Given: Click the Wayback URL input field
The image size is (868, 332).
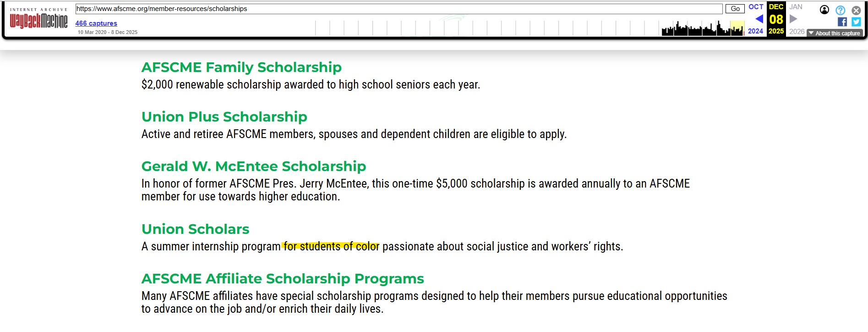Looking at the screenshot, I should pos(399,9).
